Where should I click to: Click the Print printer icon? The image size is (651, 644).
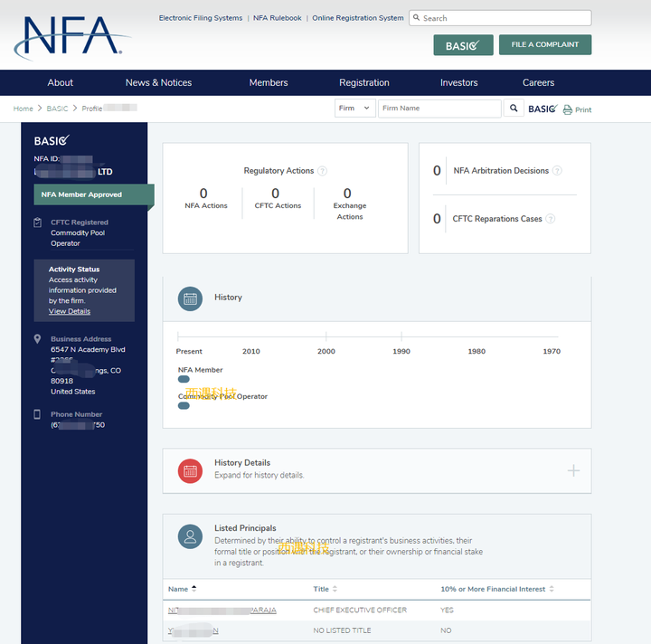point(567,109)
